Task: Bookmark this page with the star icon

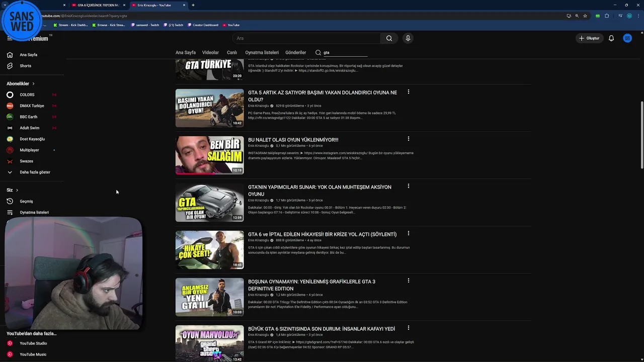Action: 585,16
